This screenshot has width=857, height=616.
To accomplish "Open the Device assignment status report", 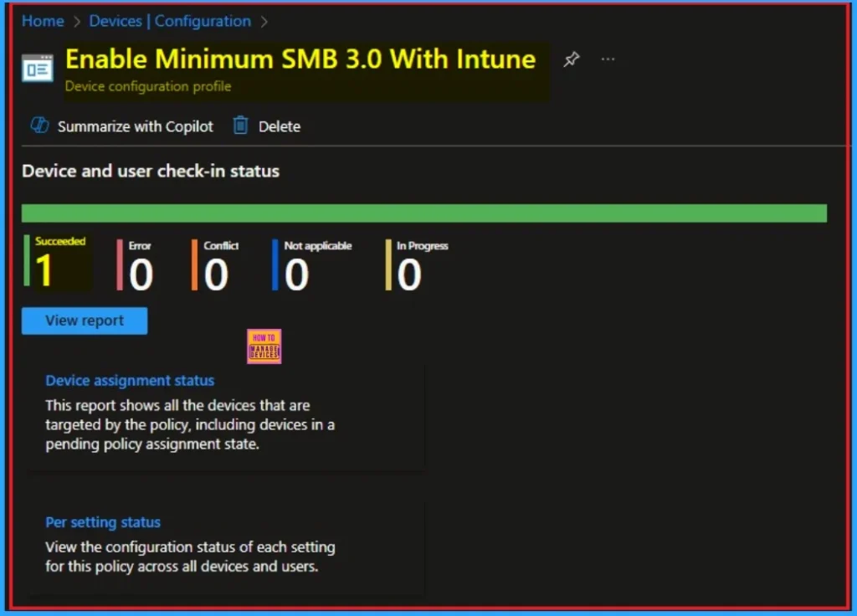I will pyautogui.click(x=130, y=381).
